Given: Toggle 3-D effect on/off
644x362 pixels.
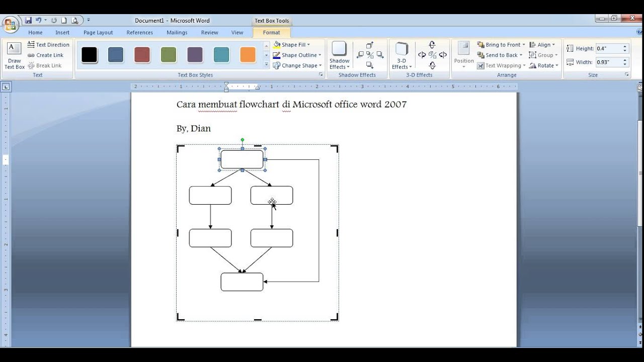Looking at the screenshot, I should point(432,55).
